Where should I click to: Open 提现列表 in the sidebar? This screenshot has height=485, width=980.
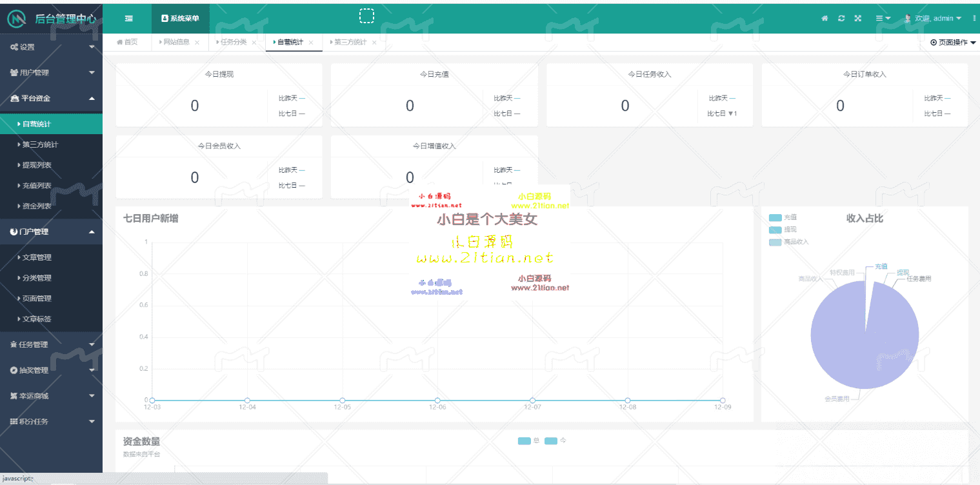pyautogui.click(x=37, y=165)
